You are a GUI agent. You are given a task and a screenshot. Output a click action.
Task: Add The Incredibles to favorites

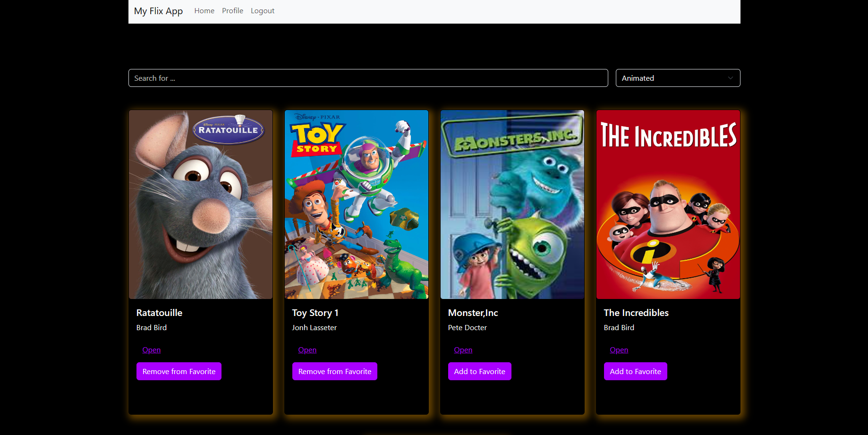point(635,371)
